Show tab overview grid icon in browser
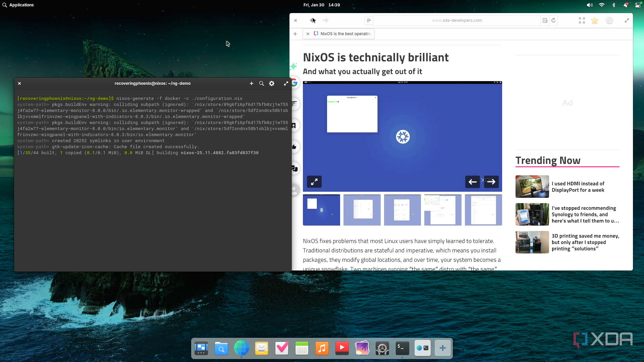 click(582, 20)
